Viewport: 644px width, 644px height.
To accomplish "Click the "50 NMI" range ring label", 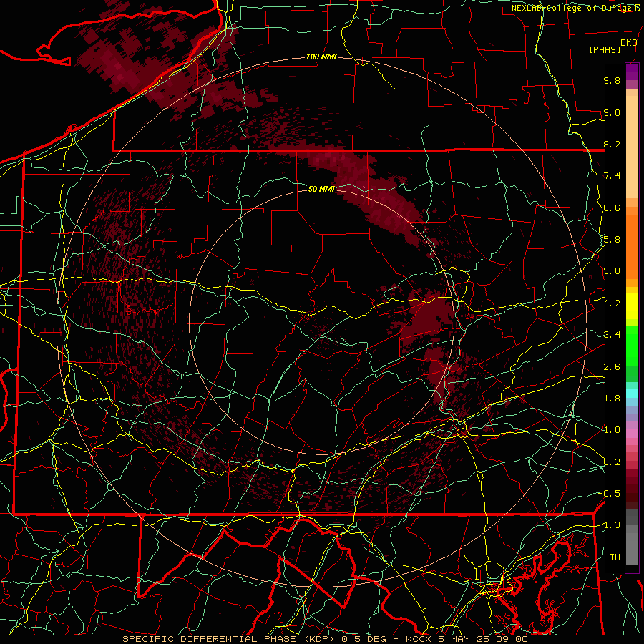I will [x=321, y=189].
